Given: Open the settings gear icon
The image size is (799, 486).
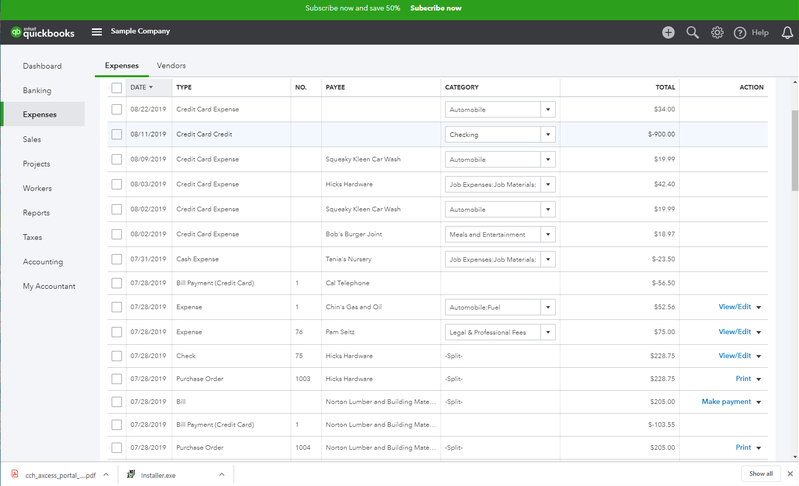Looking at the screenshot, I should 717,33.
